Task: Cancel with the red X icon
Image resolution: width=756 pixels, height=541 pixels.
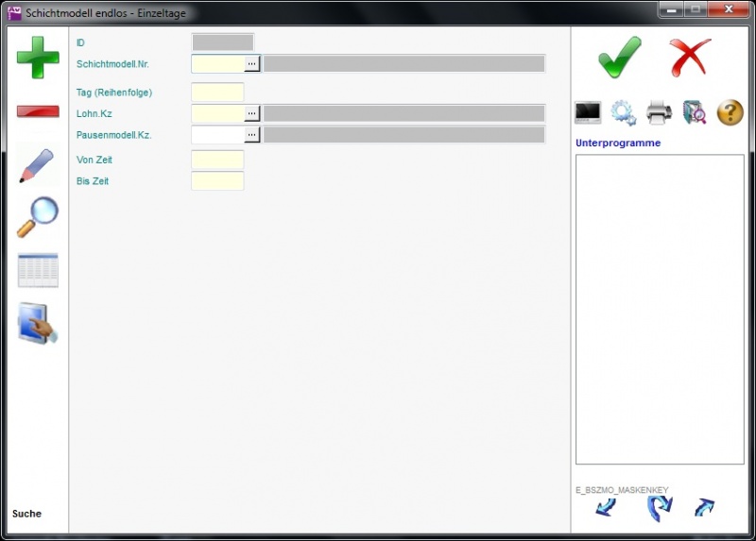Action: click(690, 58)
